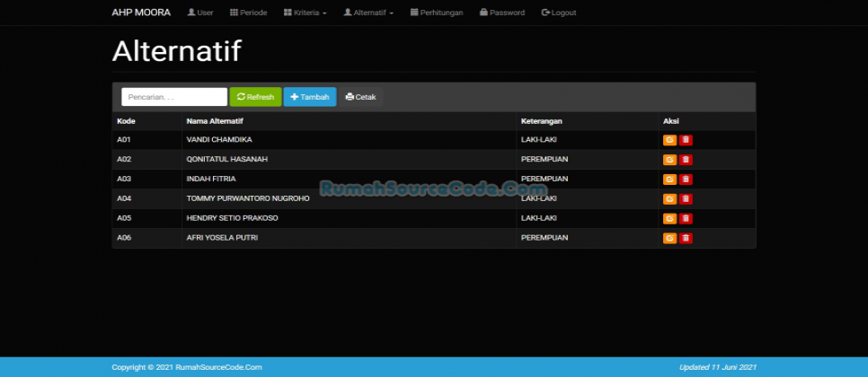Image resolution: width=868 pixels, height=377 pixels.
Task: Print the list using Cetak
Action: pyautogui.click(x=361, y=97)
